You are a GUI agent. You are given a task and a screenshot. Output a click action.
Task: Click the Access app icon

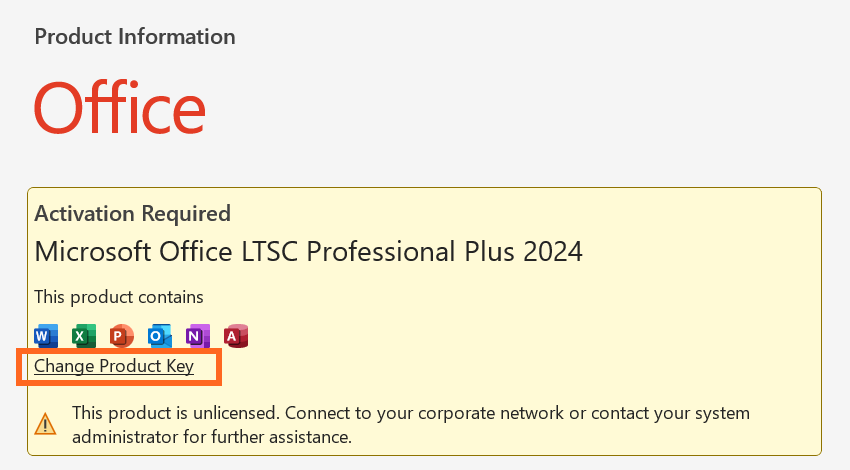point(235,336)
